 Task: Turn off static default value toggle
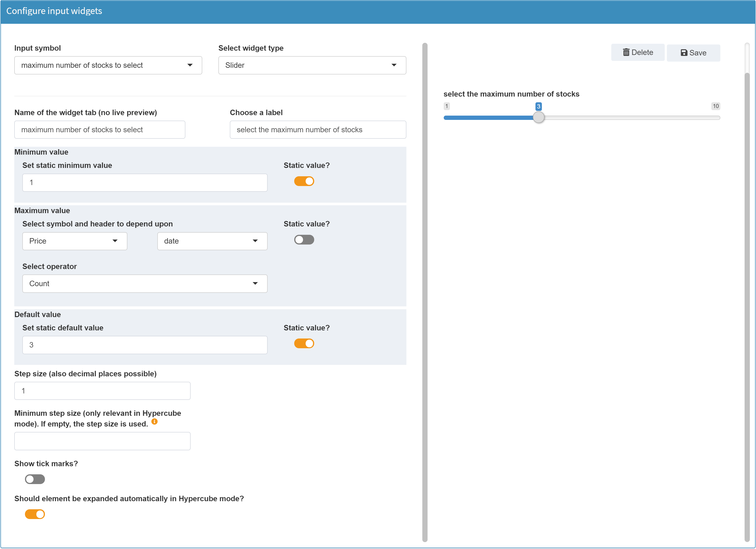point(304,343)
